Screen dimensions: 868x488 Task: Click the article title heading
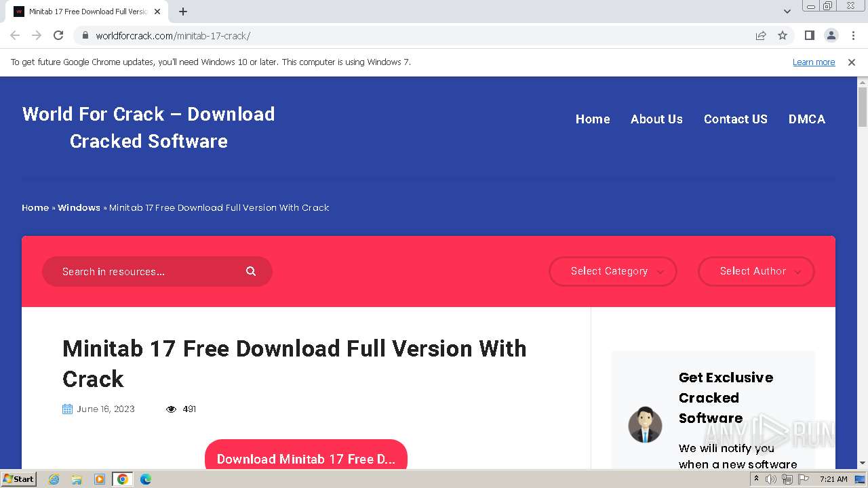[294, 363]
